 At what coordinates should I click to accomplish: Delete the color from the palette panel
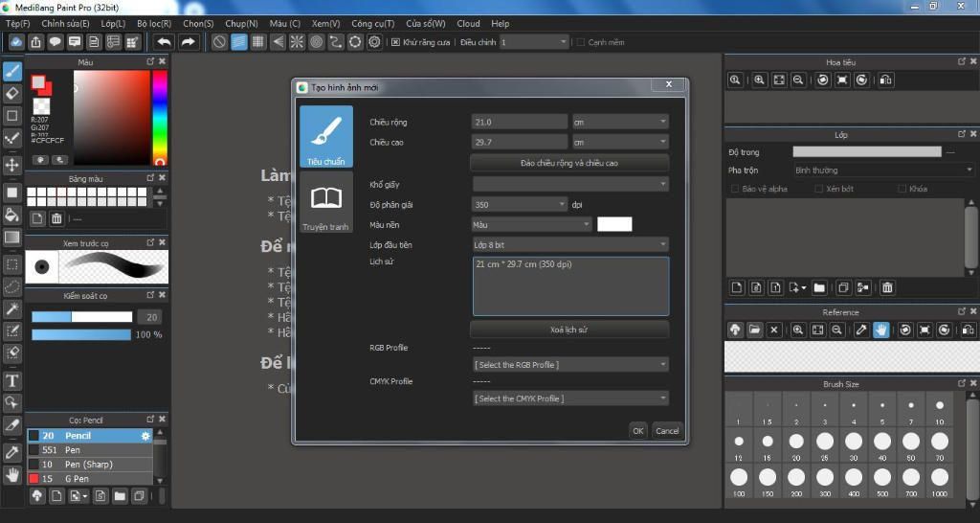56,218
